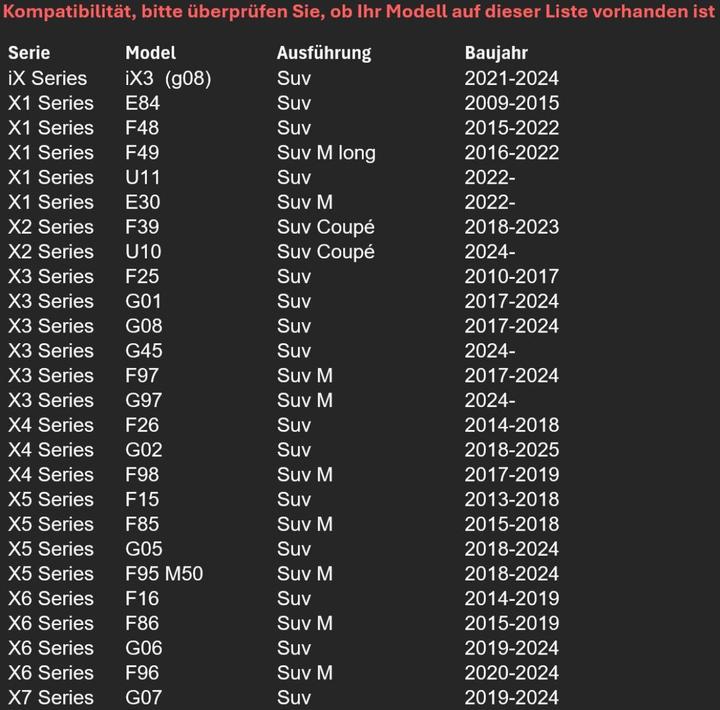Click the 'F16' model cell
This screenshot has width=720, height=710.
click(x=142, y=599)
